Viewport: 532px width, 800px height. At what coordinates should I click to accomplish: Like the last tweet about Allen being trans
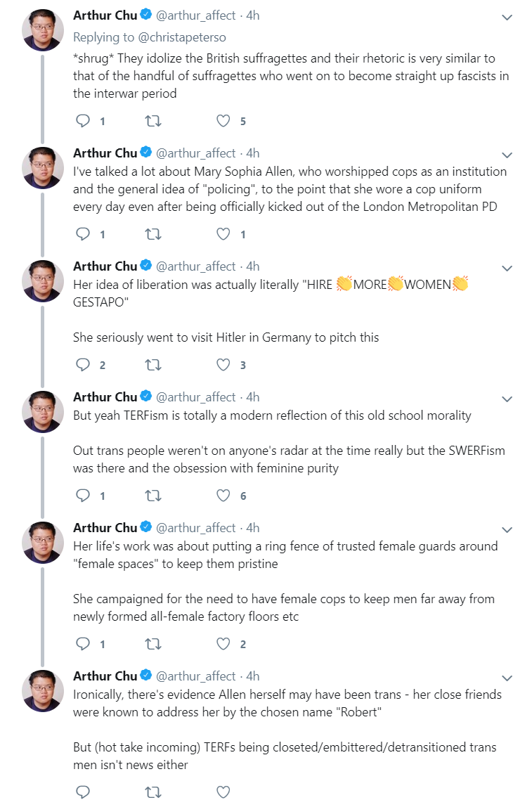click(223, 792)
